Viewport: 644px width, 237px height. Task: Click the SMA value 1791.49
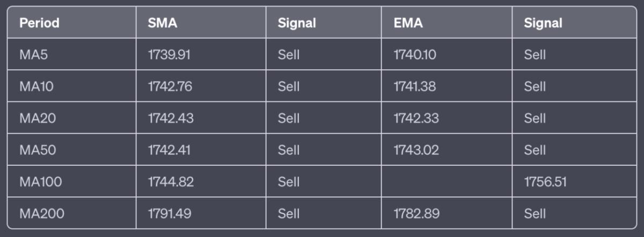tap(170, 213)
